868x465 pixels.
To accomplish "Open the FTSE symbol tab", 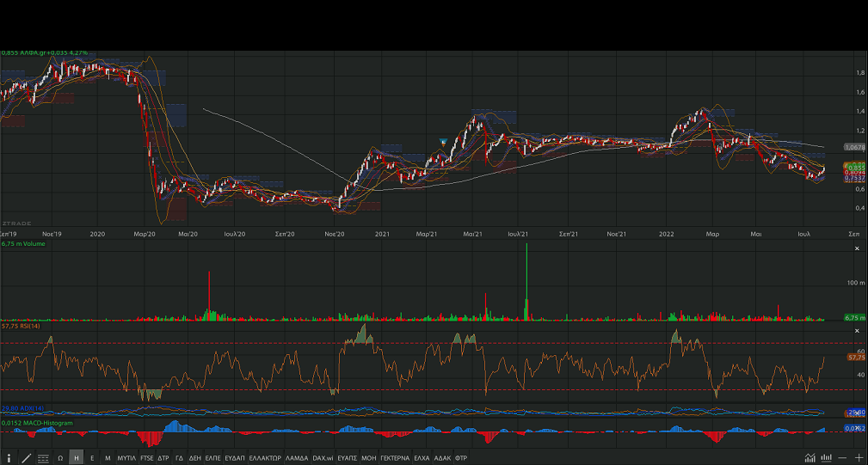I will [x=147, y=458].
